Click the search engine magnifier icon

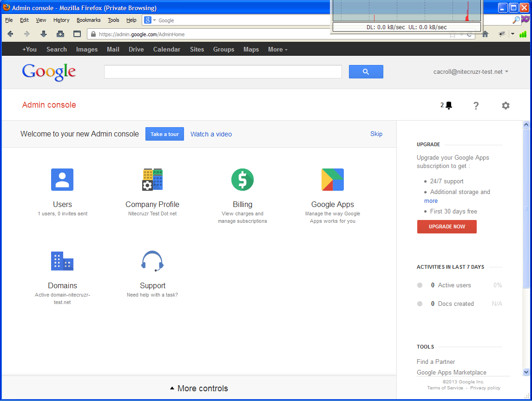click(x=516, y=20)
